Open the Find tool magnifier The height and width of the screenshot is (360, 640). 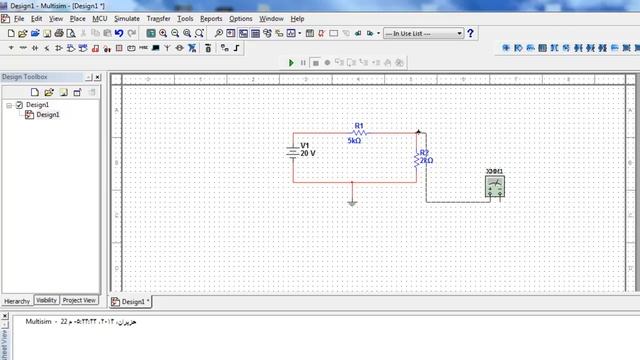tap(219, 33)
